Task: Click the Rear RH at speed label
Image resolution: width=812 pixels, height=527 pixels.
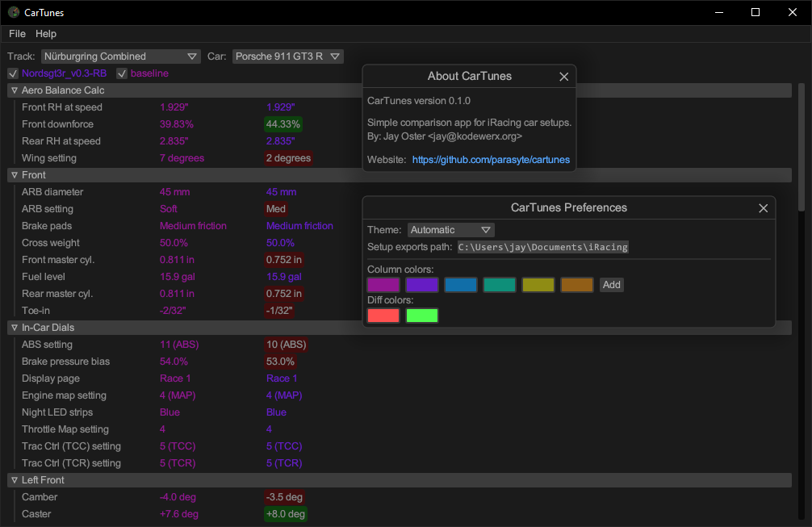Action: coord(61,140)
